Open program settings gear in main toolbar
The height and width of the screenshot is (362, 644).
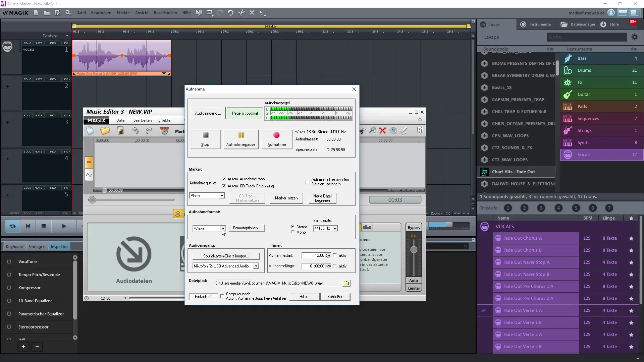pyautogui.click(x=68, y=13)
